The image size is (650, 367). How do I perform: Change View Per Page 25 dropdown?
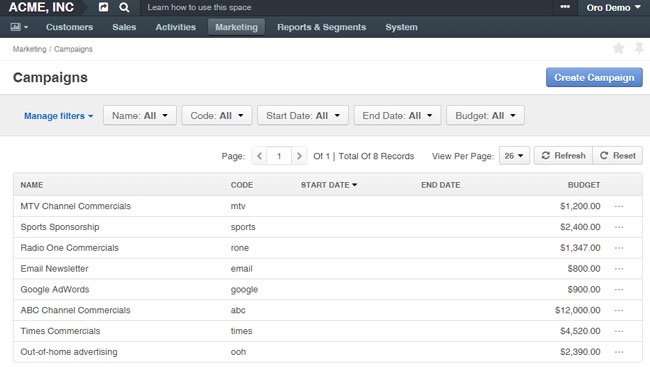coord(514,156)
